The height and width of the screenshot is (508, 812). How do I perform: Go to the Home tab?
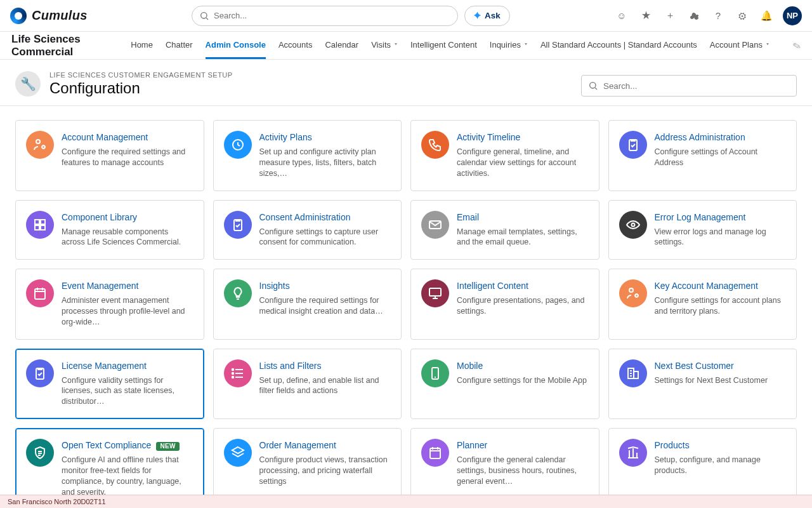pyautogui.click(x=141, y=45)
